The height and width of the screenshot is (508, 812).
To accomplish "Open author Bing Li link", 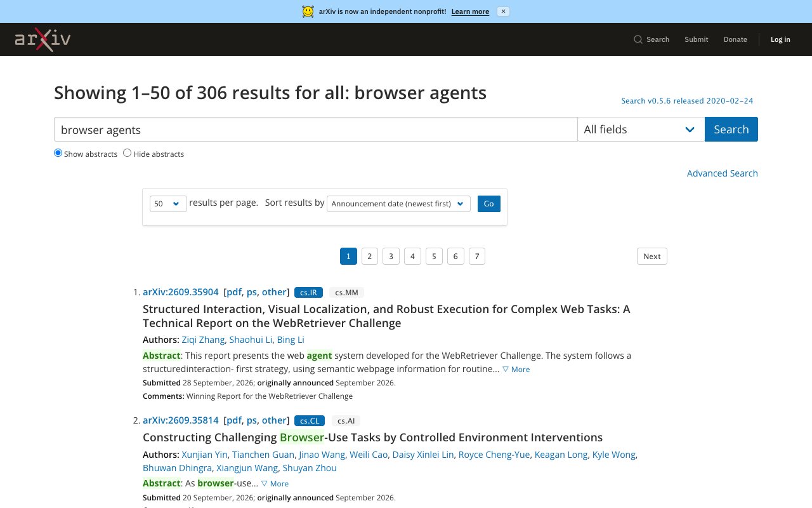I will [291, 340].
